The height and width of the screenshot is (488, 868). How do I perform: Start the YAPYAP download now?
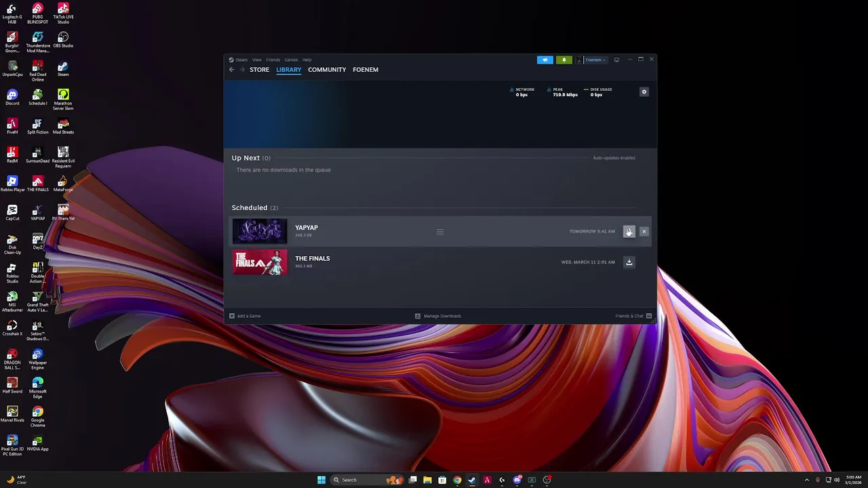[x=629, y=232]
